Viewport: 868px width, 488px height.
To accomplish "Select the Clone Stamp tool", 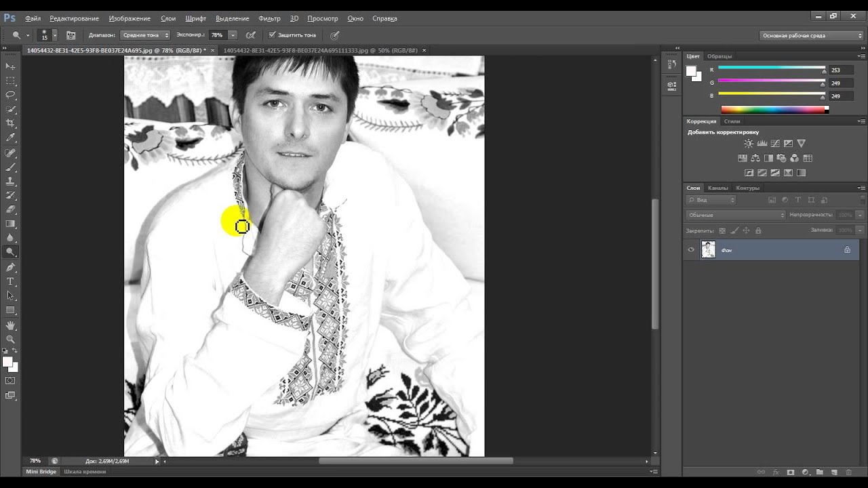I will point(10,181).
